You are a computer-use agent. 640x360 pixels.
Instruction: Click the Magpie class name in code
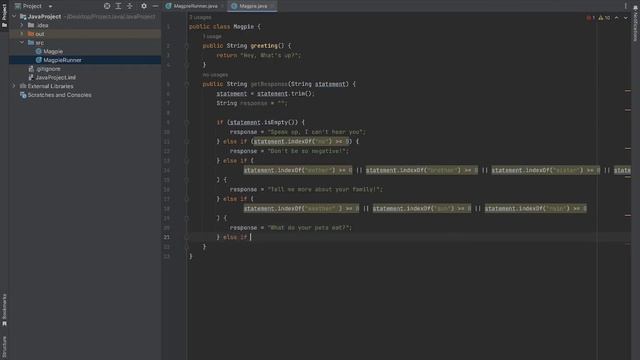(243, 27)
